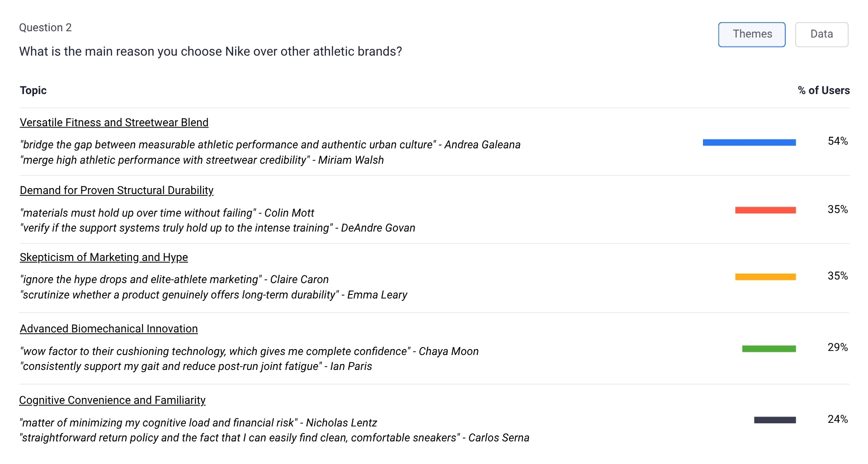Click the blue 54% usage bar

pos(749,142)
